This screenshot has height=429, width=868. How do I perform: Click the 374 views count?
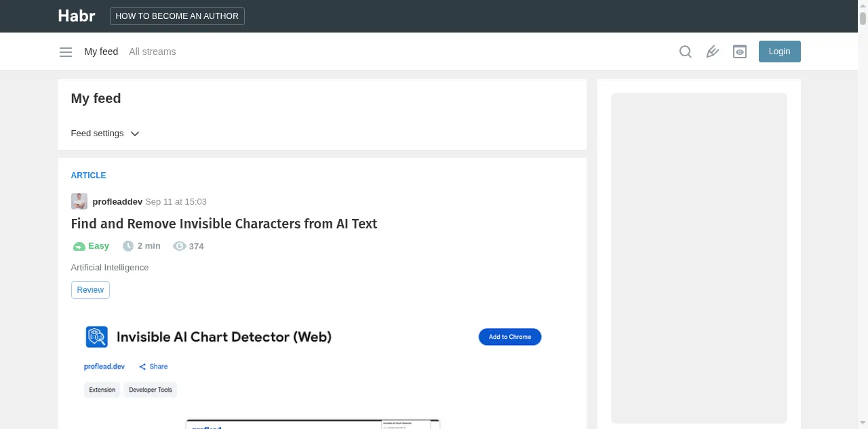(x=197, y=247)
